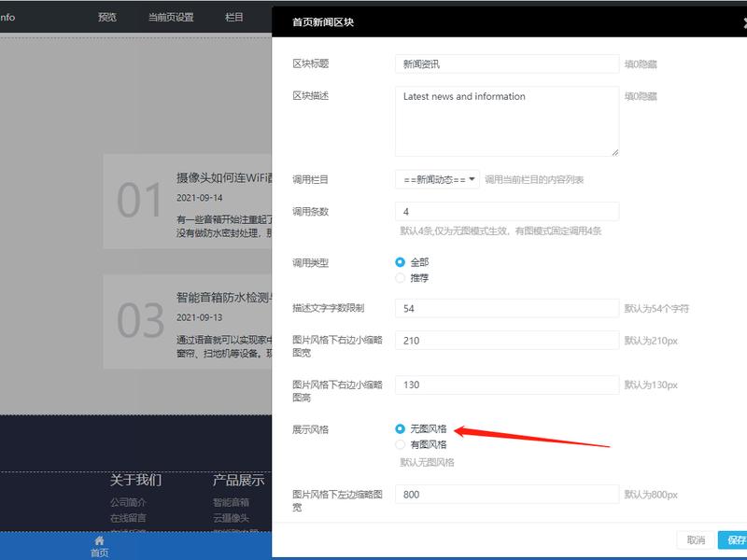Open the 云摄像头 footer link
Screen dimensions: 747x560
click(231, 518)
